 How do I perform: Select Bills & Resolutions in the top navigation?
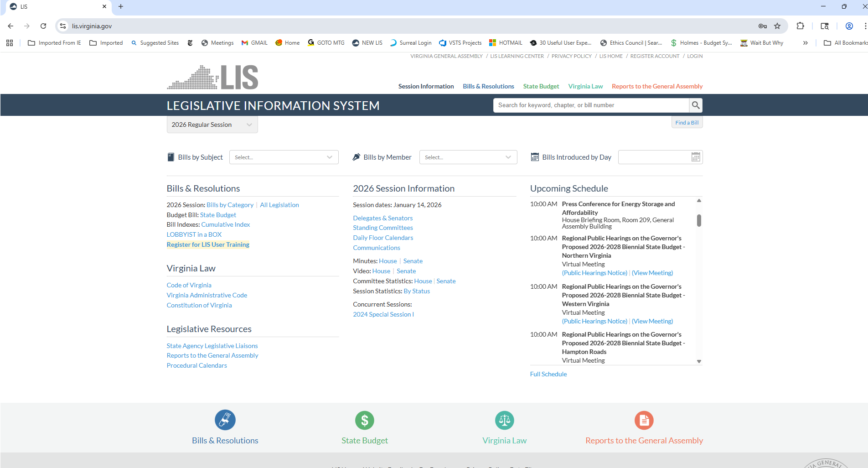tap(488, 86)
